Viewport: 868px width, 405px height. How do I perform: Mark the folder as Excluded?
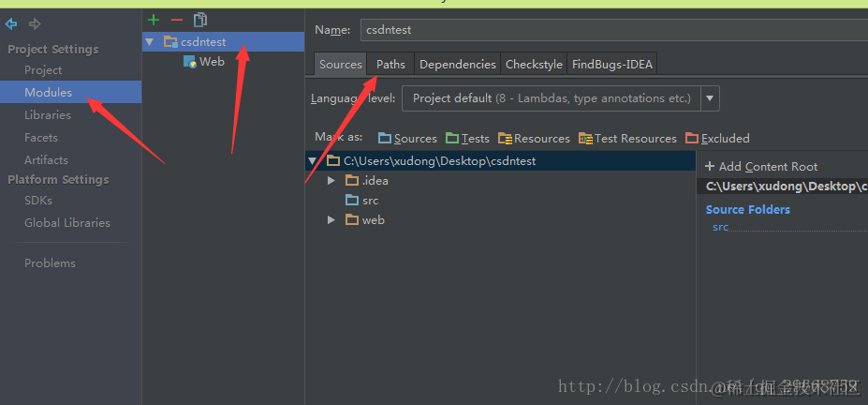717,139
